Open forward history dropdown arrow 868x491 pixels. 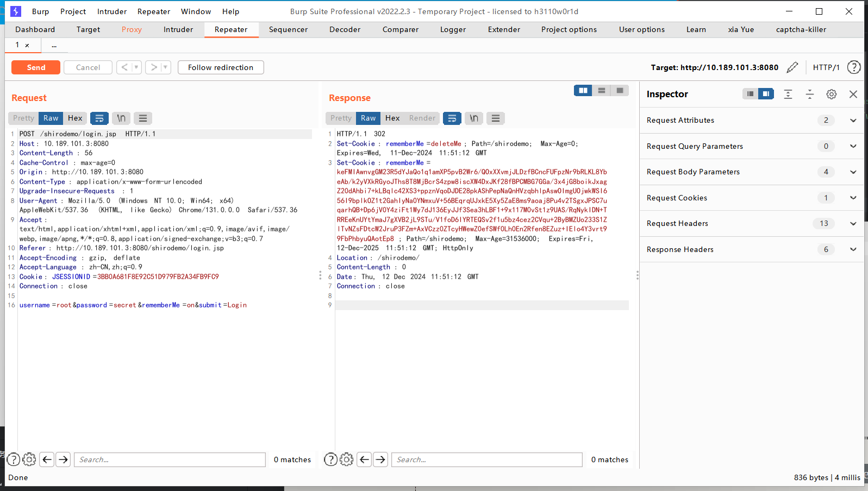coord(166,67)
